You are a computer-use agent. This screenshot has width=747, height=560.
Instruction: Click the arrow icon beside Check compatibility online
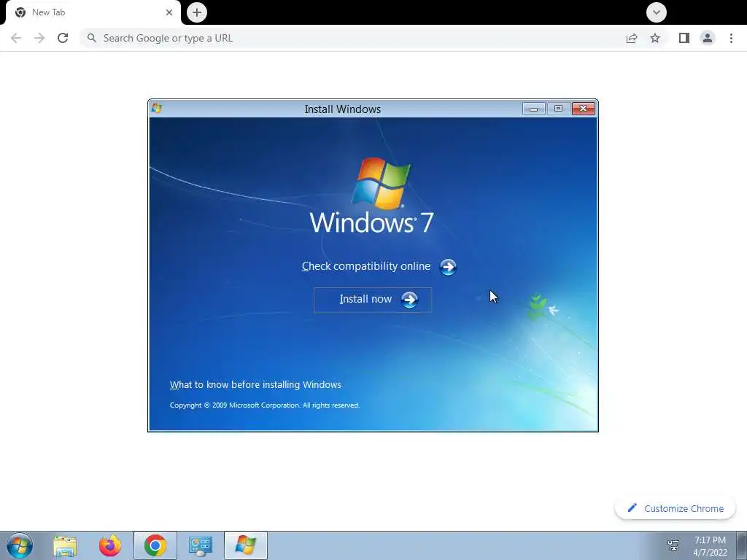pos(448,267)
